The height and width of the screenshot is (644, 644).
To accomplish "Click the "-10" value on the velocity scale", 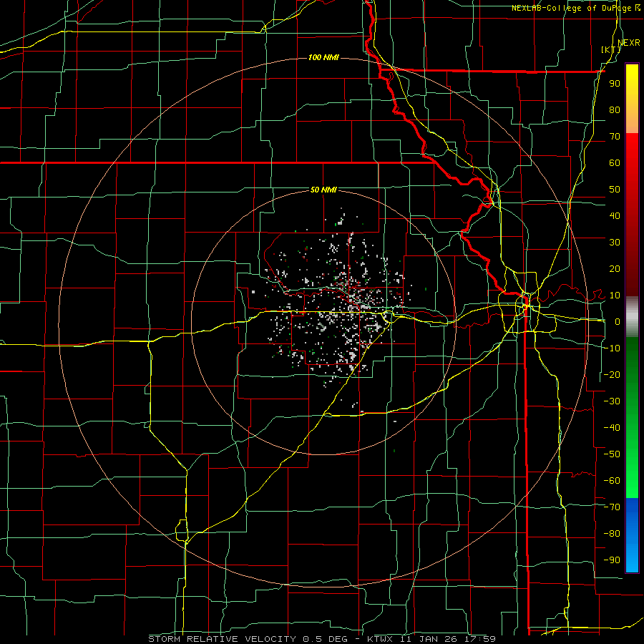I will tap(612, 348).
